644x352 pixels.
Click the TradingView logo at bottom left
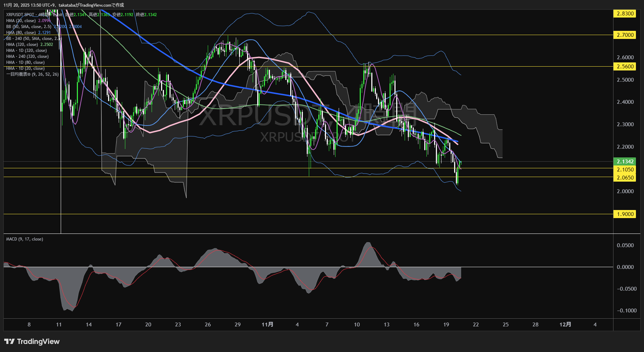pos(32,341)
